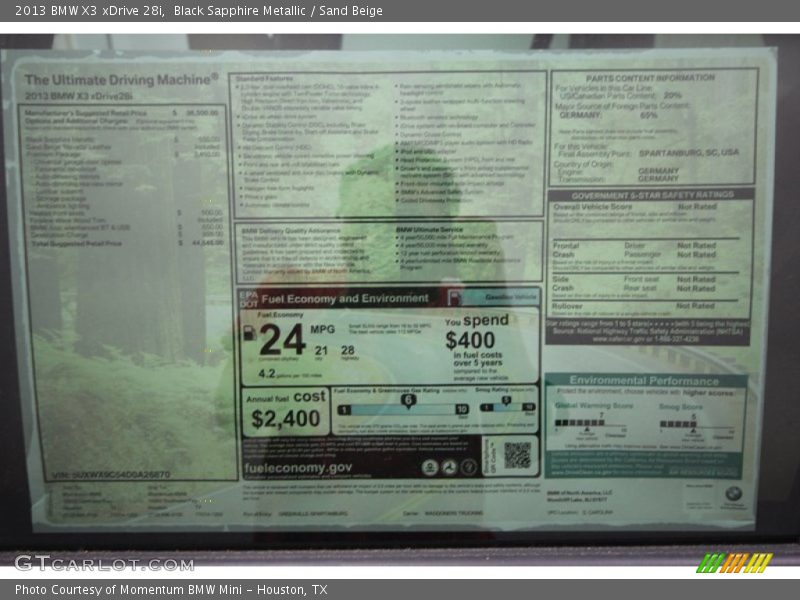Click 'Black Sapphire Metallic / Sand Beige' caption text
The image size is (800, 600).
(x=278, y=11)
